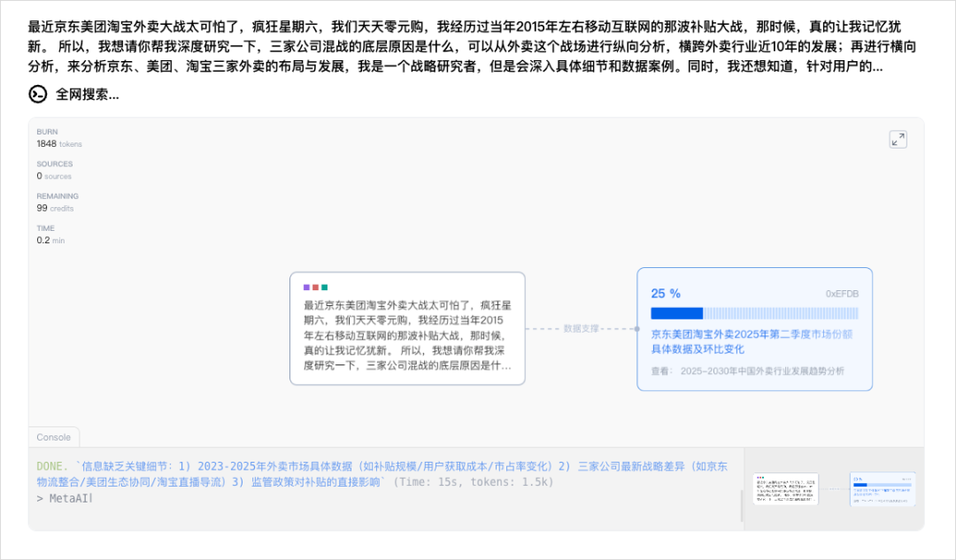Screen dimensions: 956x560
Task: Click the 全网搜索 terminal icon
Action: 35,93
